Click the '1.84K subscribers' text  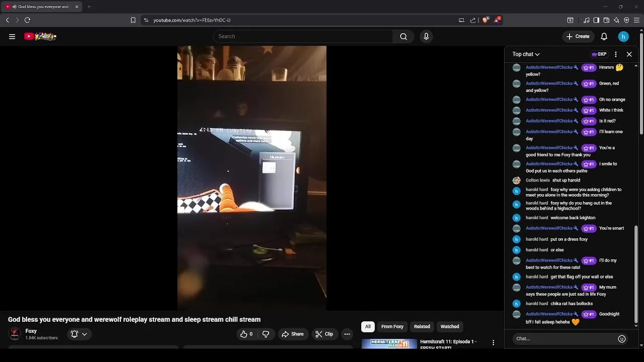point(42,338)
